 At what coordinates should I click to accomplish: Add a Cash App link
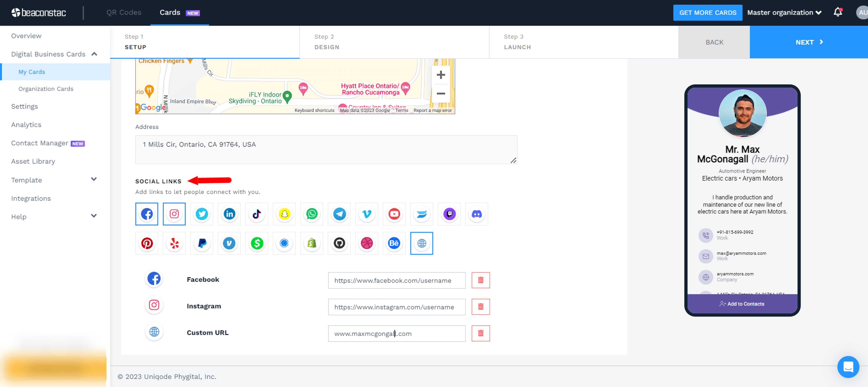pos(257,243)
